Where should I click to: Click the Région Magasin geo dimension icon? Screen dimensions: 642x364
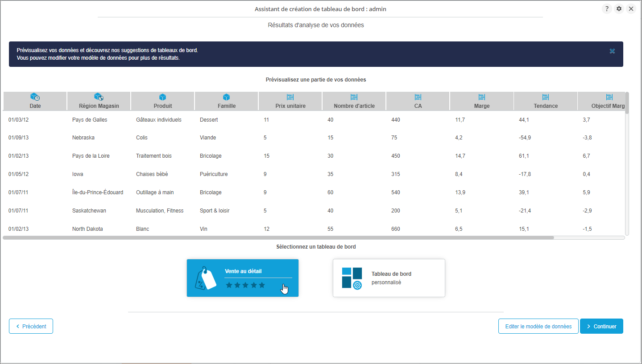coord(99,97)
